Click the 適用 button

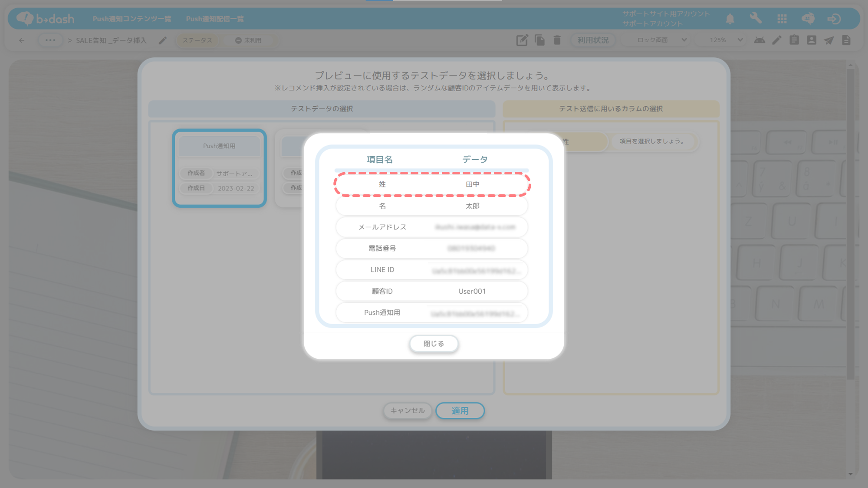click(x=460, y=410)
